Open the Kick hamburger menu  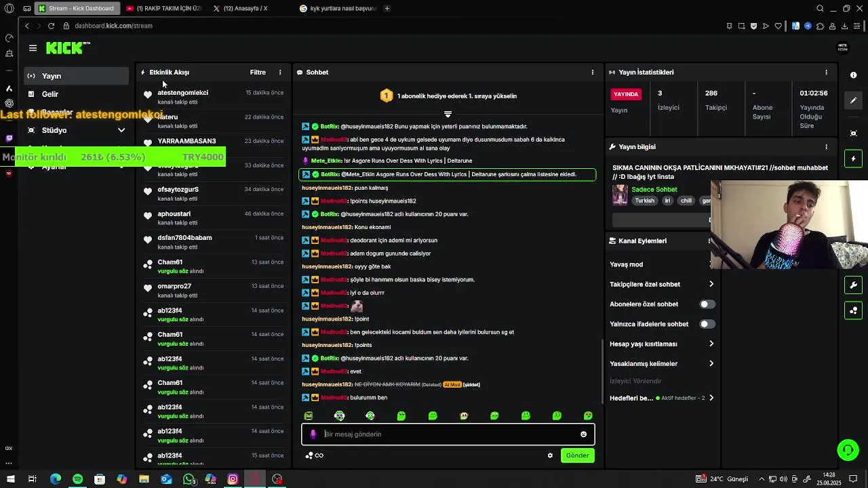click(33, 48)
